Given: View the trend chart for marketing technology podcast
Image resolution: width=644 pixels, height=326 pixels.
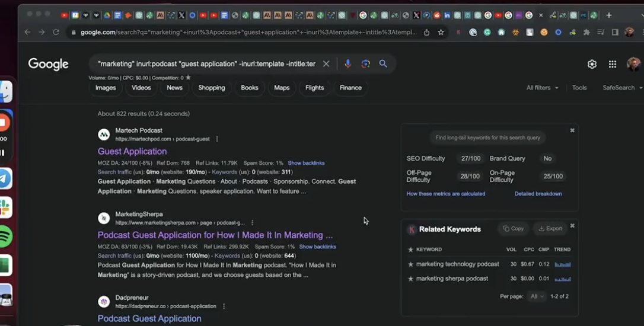Looking at the screenshot, I should tap(563, 264).
